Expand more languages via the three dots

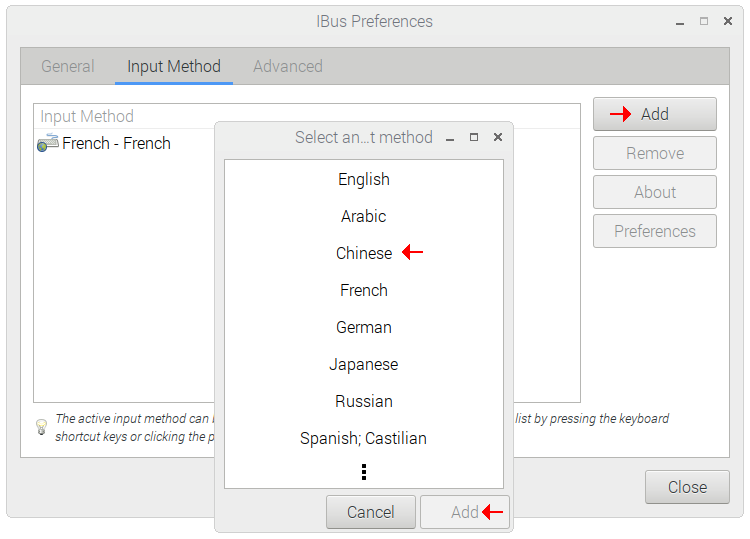tap(364, 472)
